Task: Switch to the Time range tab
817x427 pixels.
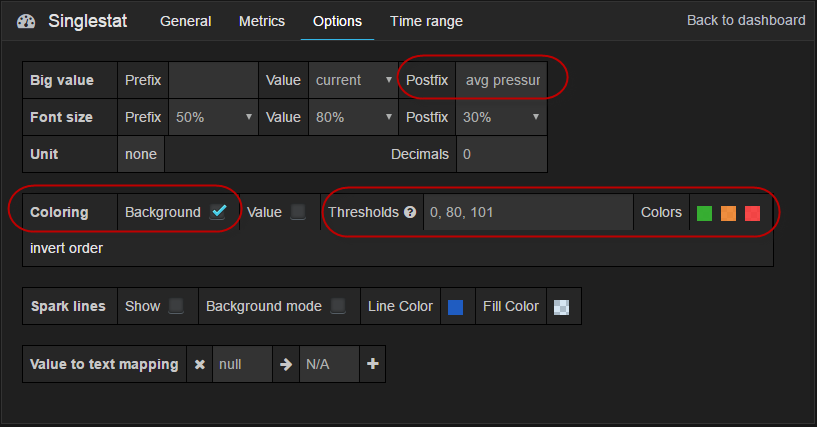Action: [x=426, y=21]
